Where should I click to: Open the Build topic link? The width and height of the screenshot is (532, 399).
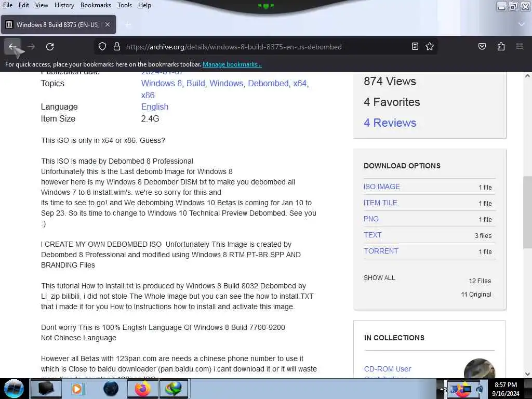196,84
